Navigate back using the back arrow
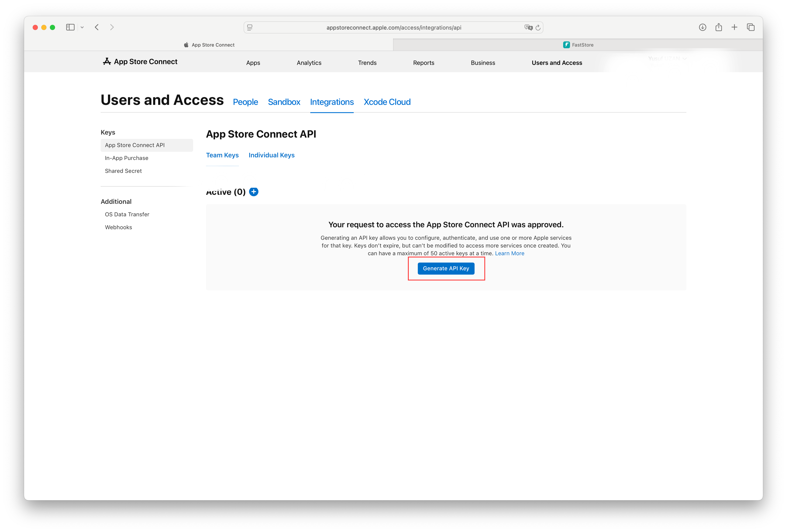The image size is (787, 532). [x=97, y=27]
